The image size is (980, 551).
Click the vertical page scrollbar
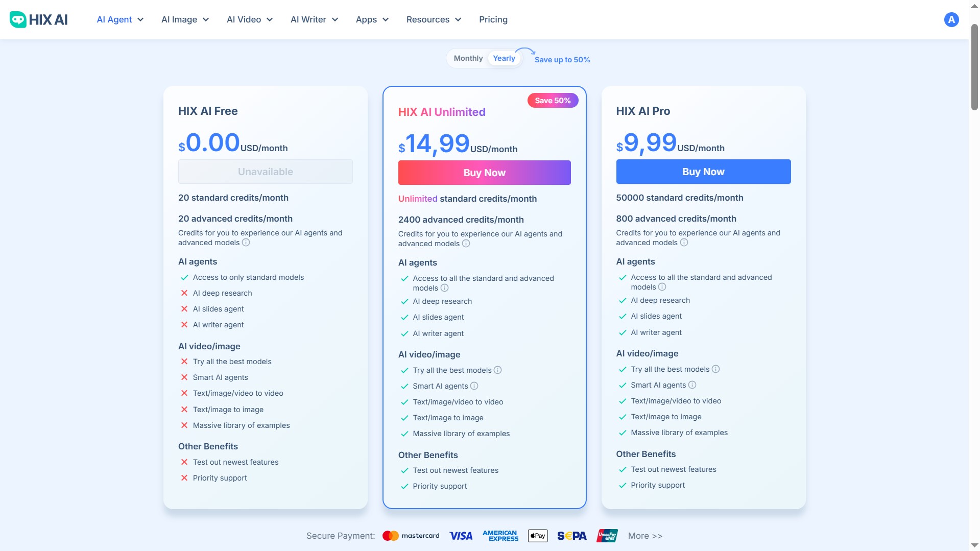[x=974, y=66]
